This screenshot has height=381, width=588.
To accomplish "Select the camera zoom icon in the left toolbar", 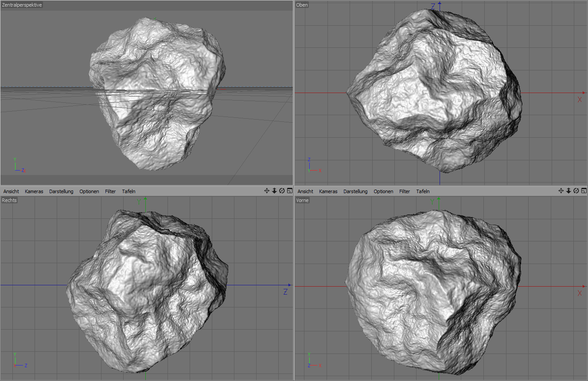I will pos(274,190).
